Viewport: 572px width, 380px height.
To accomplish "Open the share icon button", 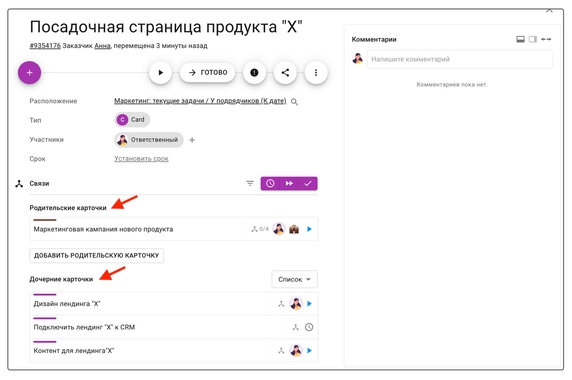I will coord(285,73).
